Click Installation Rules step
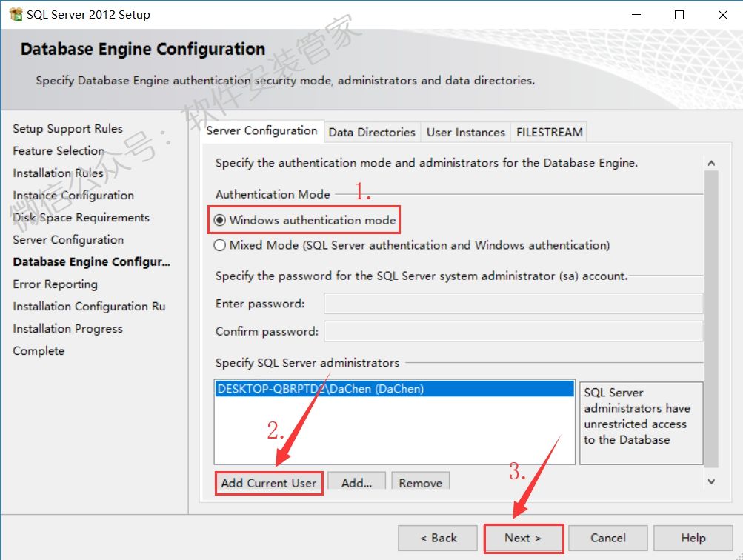Viewport: 743px width, 560px height. coord(58,173)
